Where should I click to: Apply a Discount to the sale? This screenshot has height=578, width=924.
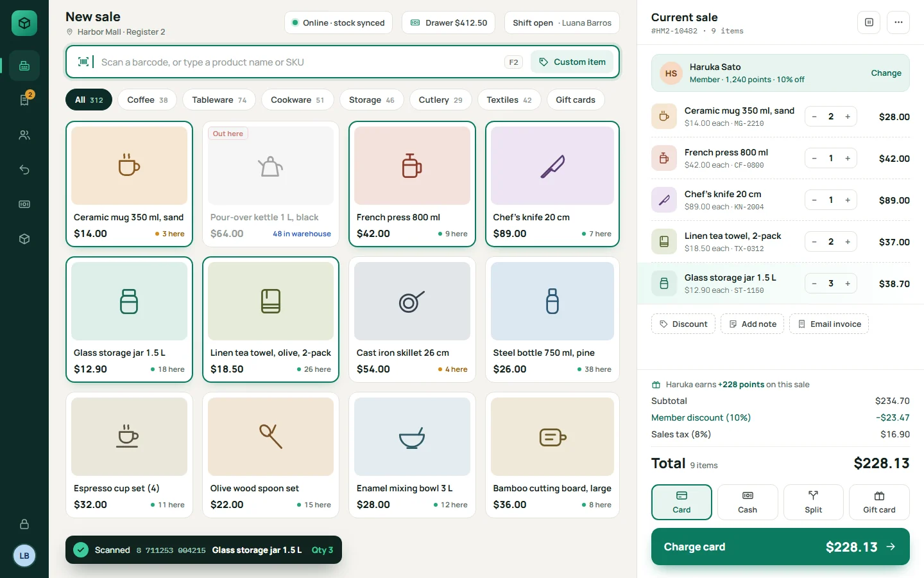coord(683,324)
